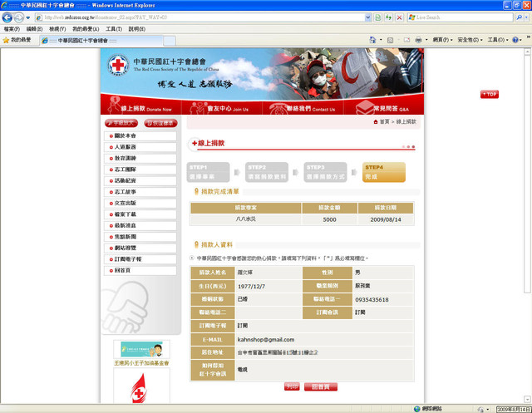Expand the command bar overflow chevron
This screenshot has width=532, height=413.
(529, 37)
